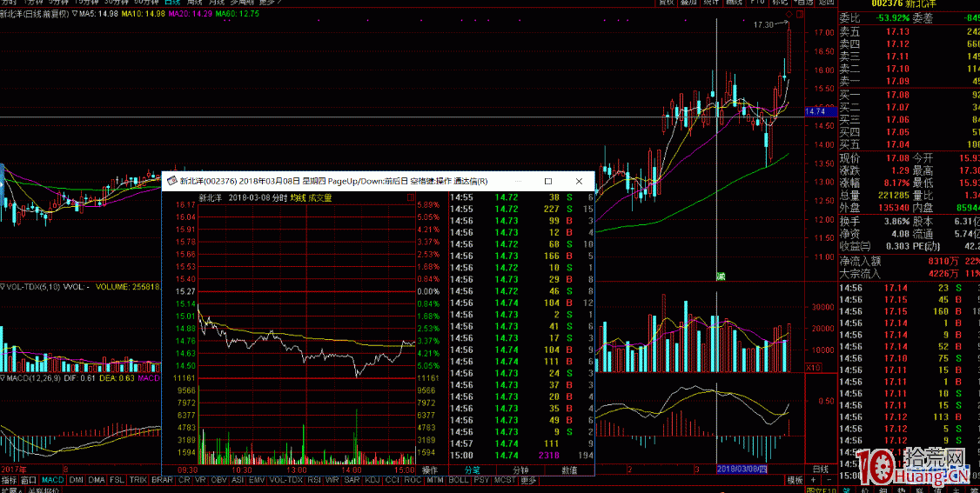Click the 成交量 label in popup
Viewport: 980px width, 493px height.
319,198
